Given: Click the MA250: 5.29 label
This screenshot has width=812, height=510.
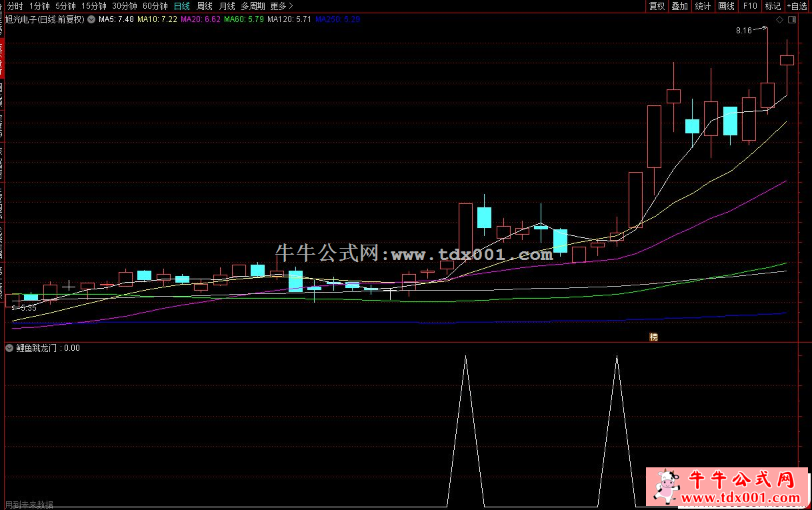Looking at the screenshot, I should point(337,19).
